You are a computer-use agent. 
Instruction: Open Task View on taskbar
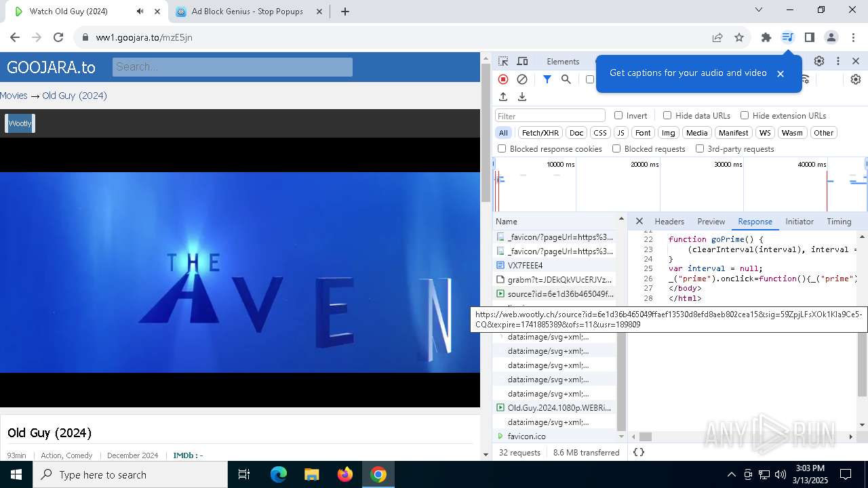[244, 474]
